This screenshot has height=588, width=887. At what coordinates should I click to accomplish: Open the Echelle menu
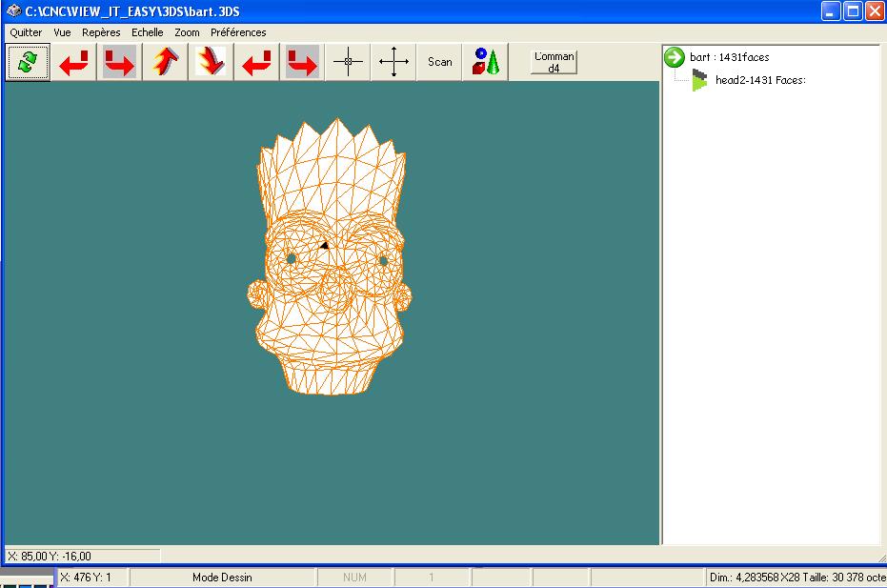point(147,32)
